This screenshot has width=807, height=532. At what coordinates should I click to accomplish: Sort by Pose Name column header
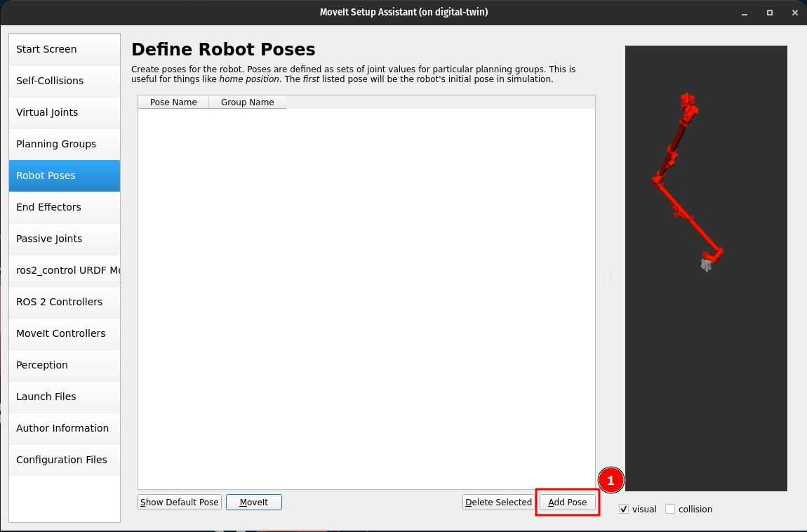pos(173,102)
